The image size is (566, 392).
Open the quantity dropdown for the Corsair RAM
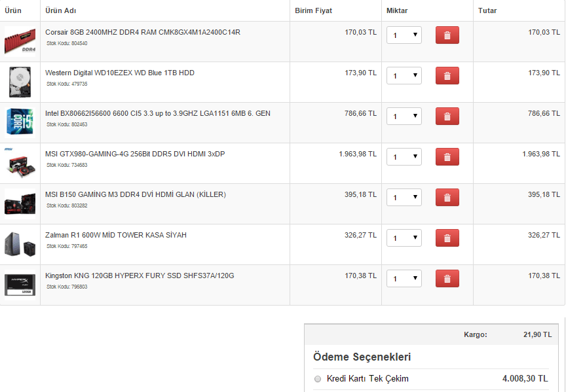click(404, 35)
